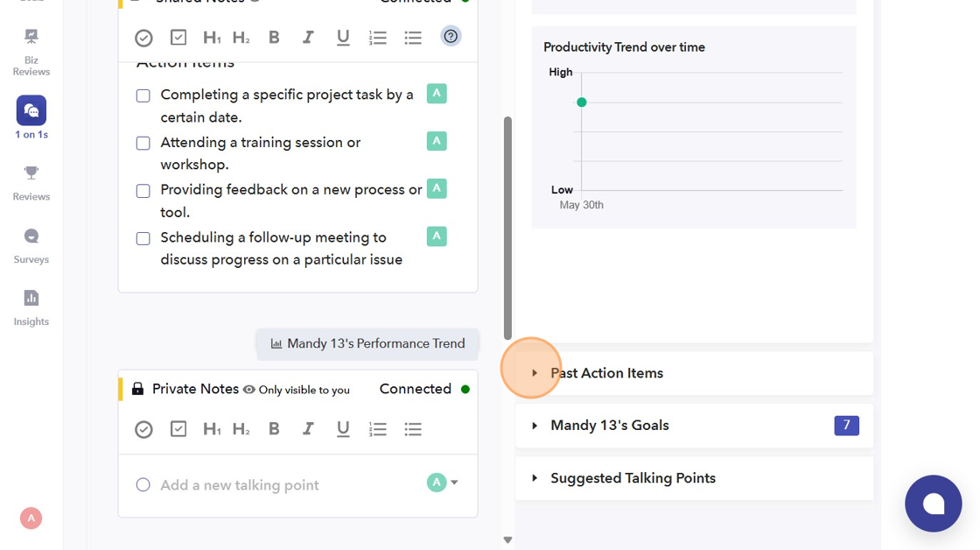Check 'Attending a training session' item
Viewport: 980px width, 550px height.
(x=143, y=143)
